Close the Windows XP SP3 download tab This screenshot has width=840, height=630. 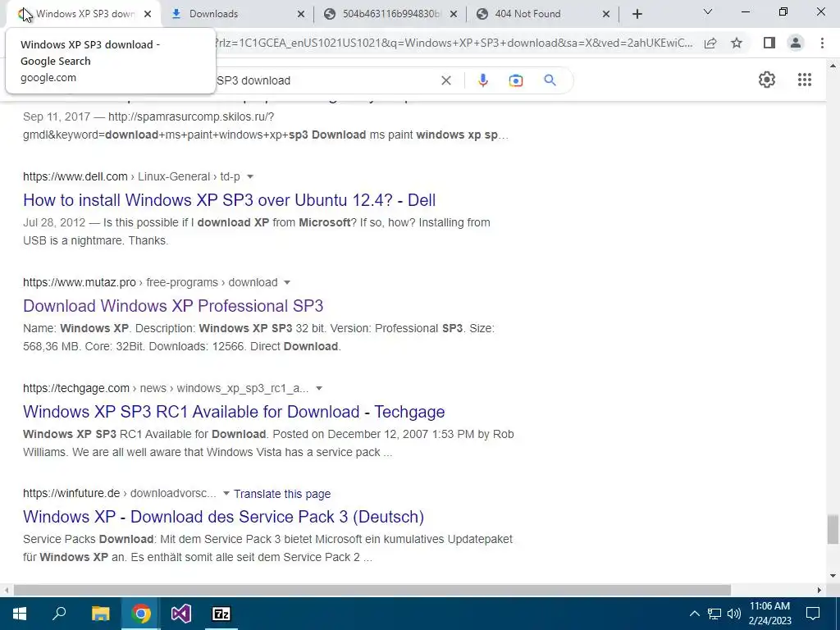[x=148, y=14]
